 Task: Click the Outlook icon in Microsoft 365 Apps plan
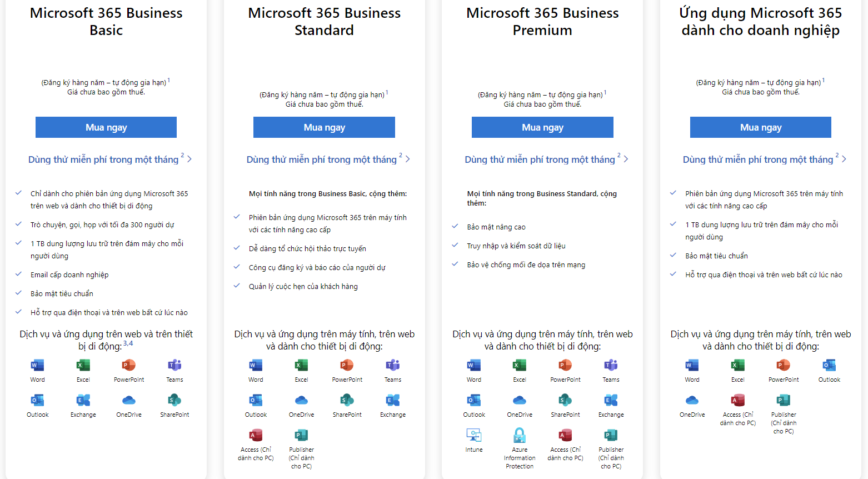(x=829, y=365)
